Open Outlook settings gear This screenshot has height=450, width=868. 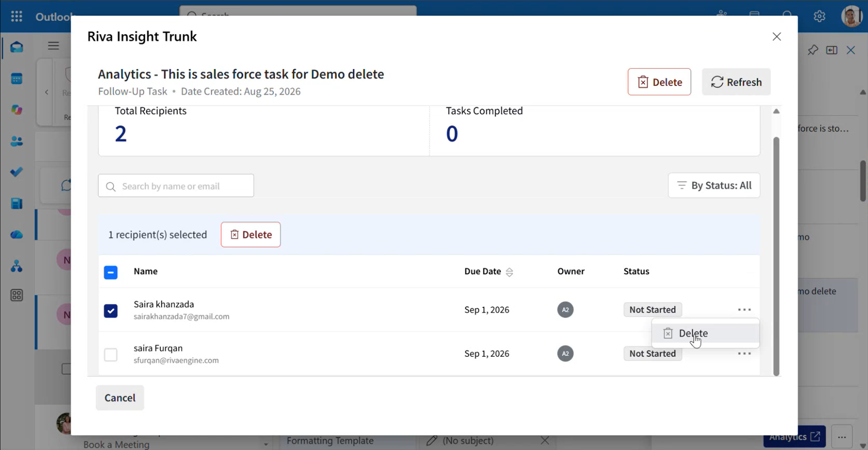(819, 16)
